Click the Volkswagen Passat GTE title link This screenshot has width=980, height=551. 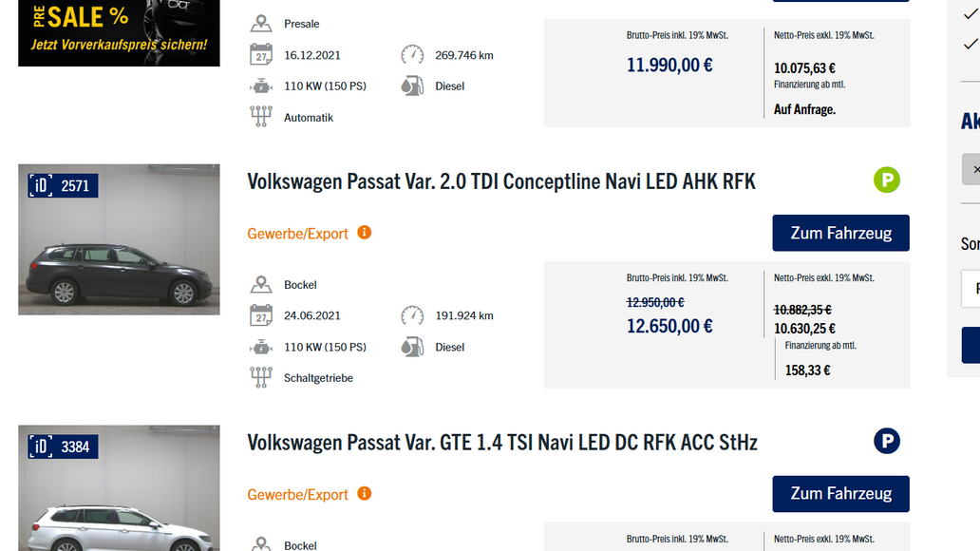tap(502, 441)
